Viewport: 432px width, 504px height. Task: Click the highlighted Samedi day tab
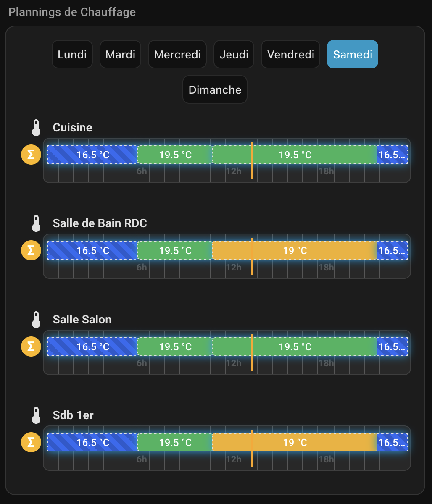pyautogui.click(x=353, y=54)
